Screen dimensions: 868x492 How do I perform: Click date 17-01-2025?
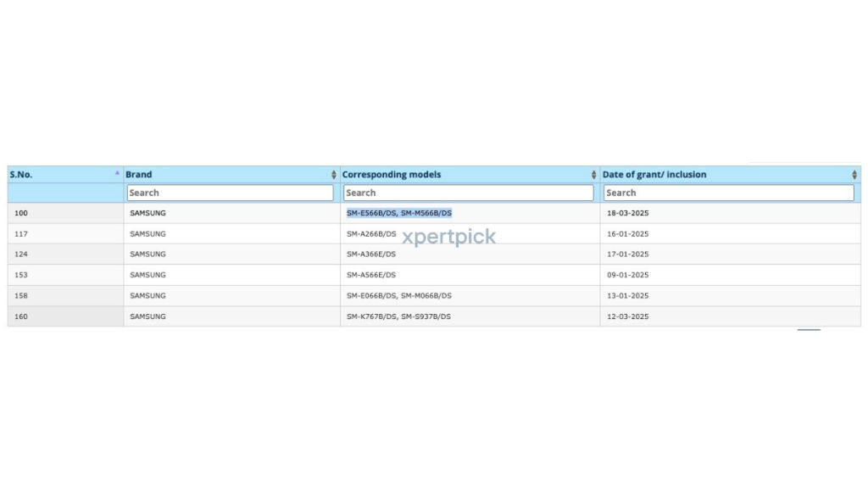[x=628, y=254]
